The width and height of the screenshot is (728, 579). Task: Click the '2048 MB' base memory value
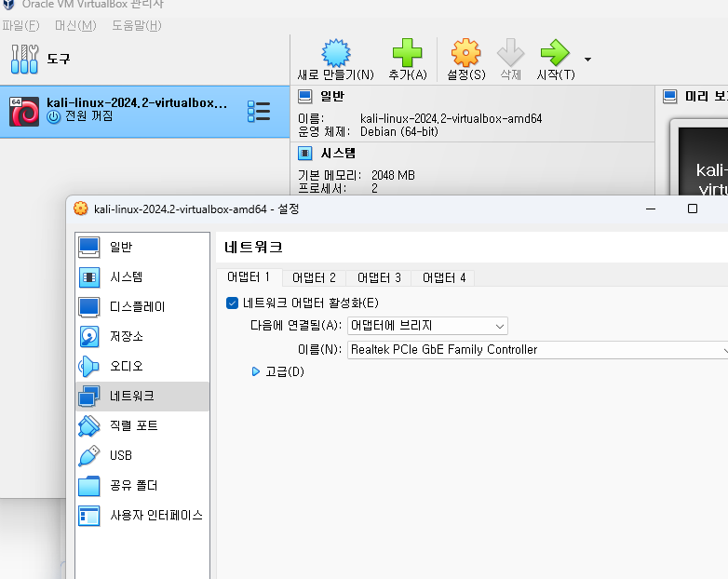pyautogui.click(x=393, y=176)
